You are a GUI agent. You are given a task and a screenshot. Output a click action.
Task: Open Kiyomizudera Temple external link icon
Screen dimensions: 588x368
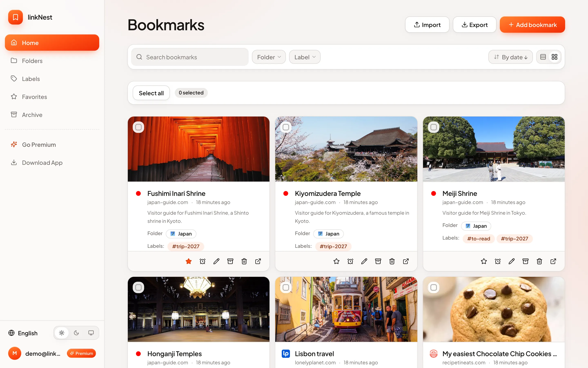click(x=406, y=261)
